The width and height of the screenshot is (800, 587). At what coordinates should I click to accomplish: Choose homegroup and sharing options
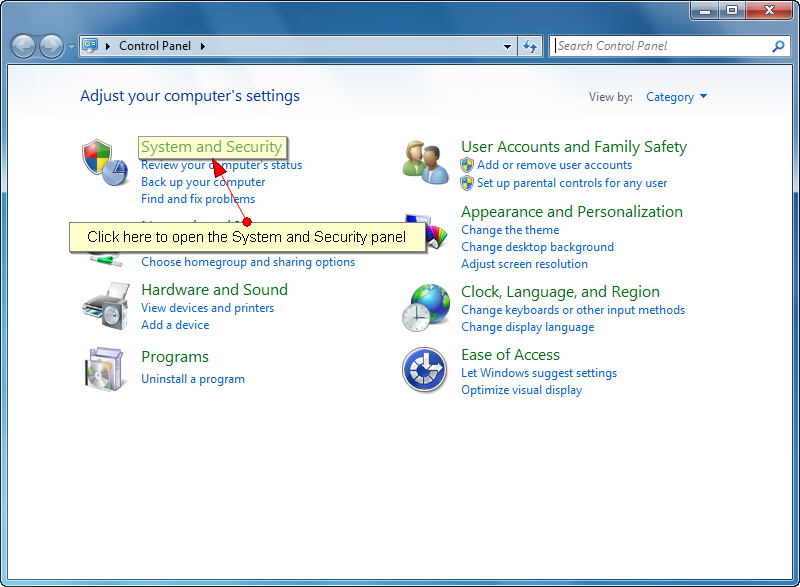248,262
